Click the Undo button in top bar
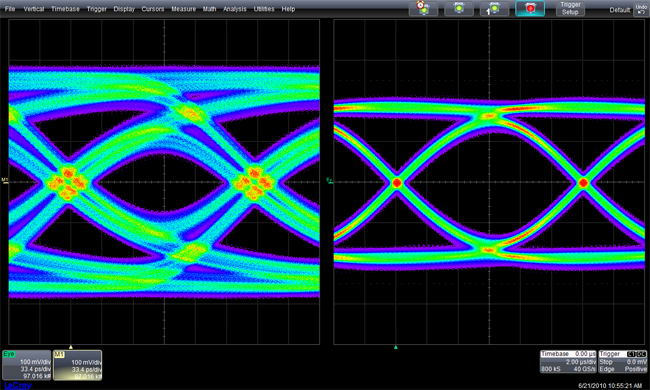The width and height of the screenshot is (650, 390). [x=641, y=9]
